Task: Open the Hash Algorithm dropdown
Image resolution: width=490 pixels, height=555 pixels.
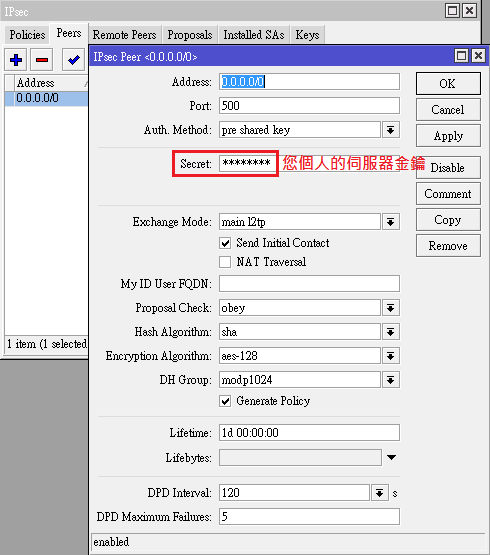Action: [391, 332]
